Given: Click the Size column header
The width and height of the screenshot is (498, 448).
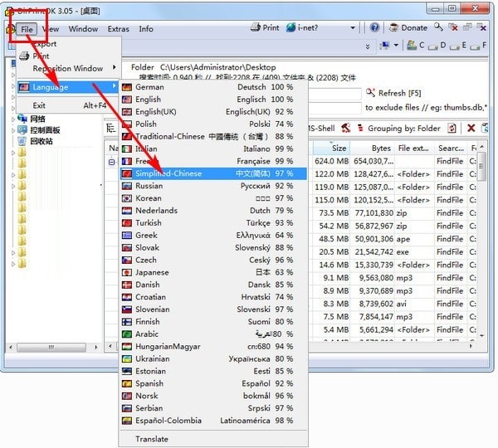Looking at the screenshot, I should [x=331, y=149].
